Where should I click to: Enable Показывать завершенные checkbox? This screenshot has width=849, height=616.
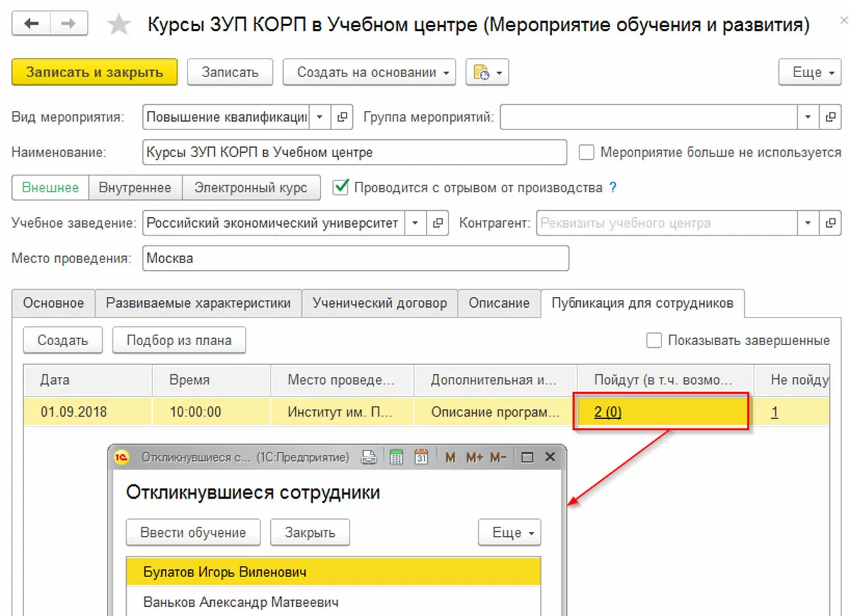pyautogui.click(x=654, y=341)
